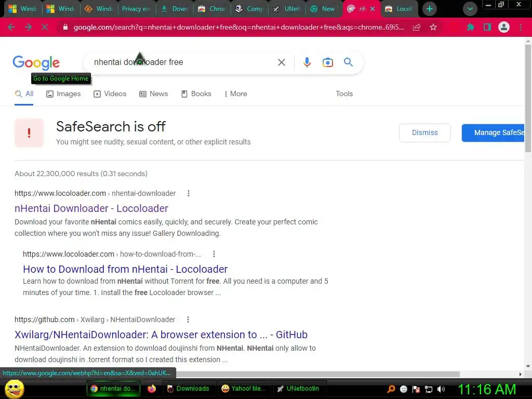Switch to Videos results
The height and width of the screenshot is (399, 532).
[110, 94]
